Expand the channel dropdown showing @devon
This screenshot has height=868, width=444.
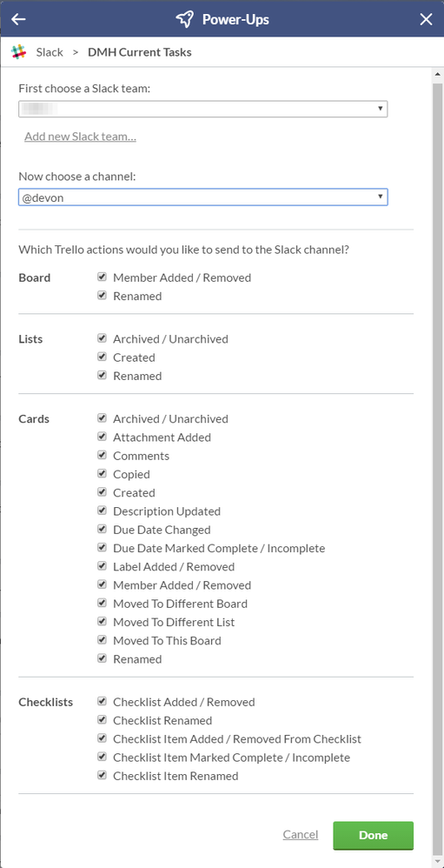(x=203, y=197)
